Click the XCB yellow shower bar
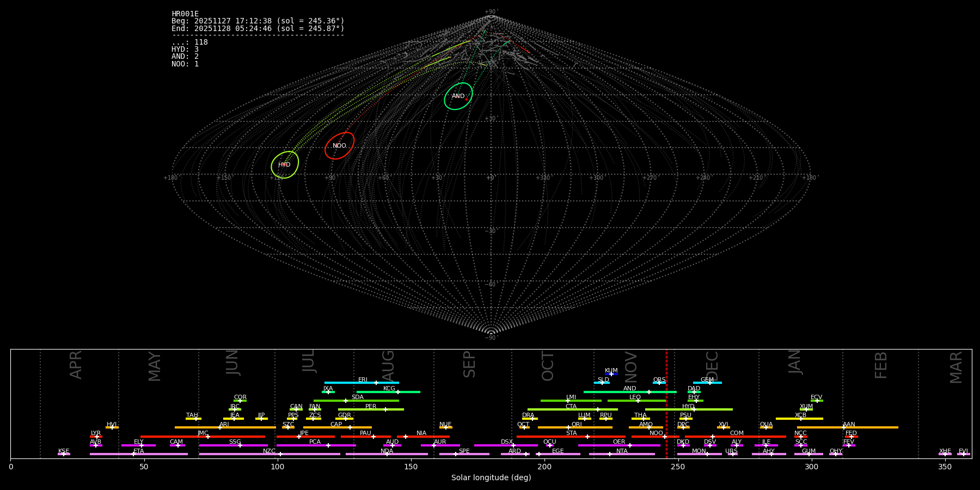The width and height of the screenshot is (980, 490). coord(799,419)
